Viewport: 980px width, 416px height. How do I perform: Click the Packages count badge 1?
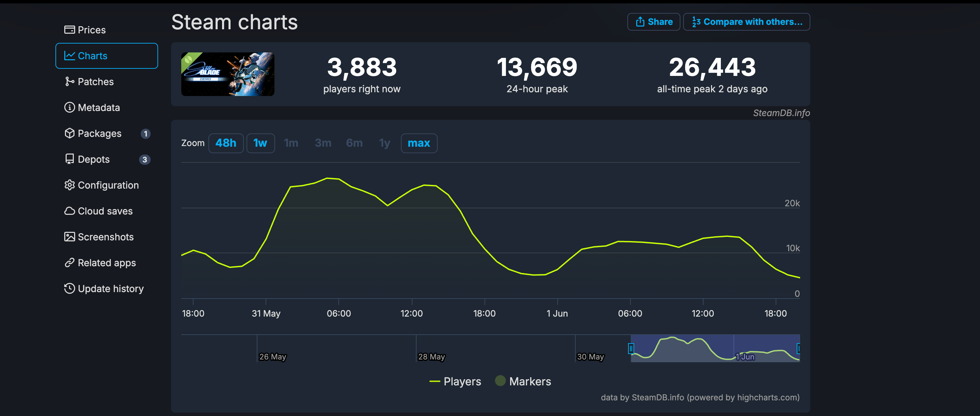coord(145,134)
